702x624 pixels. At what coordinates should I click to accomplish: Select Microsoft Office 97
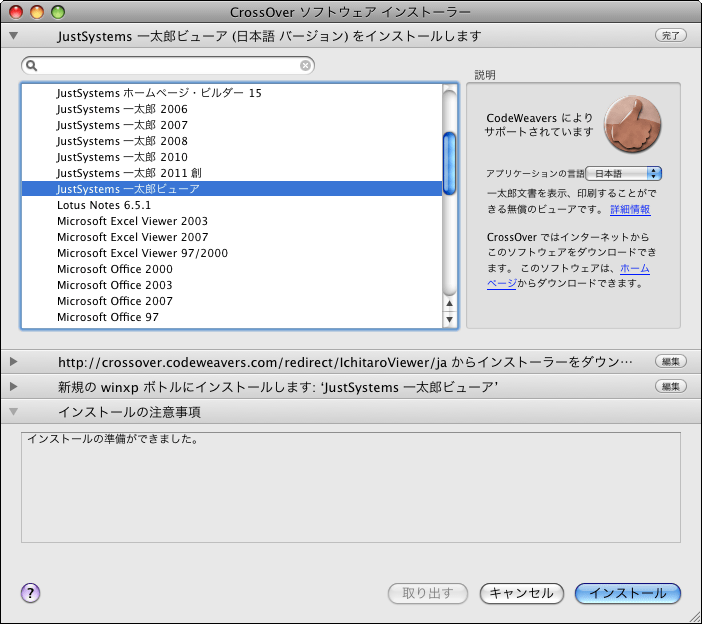click(232, 317)
